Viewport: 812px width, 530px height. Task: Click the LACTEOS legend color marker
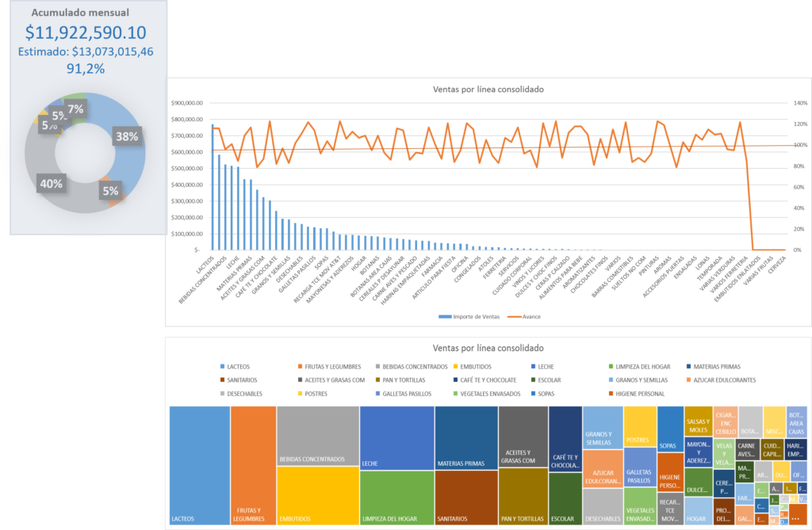click(222, 365)
